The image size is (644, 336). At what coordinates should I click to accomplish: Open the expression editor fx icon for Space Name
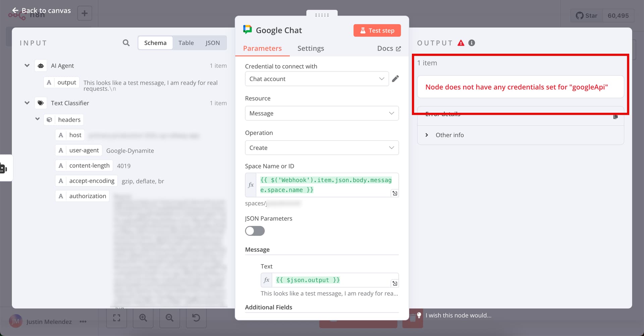tap(251, 185)
